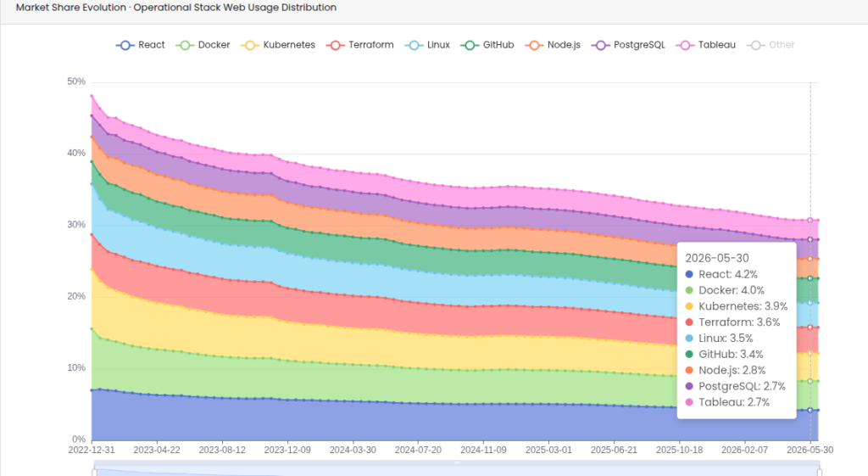Screen dimensions: 868x476
Task: Click the 50% y-axis label
Action: click(x=76, y=81)
